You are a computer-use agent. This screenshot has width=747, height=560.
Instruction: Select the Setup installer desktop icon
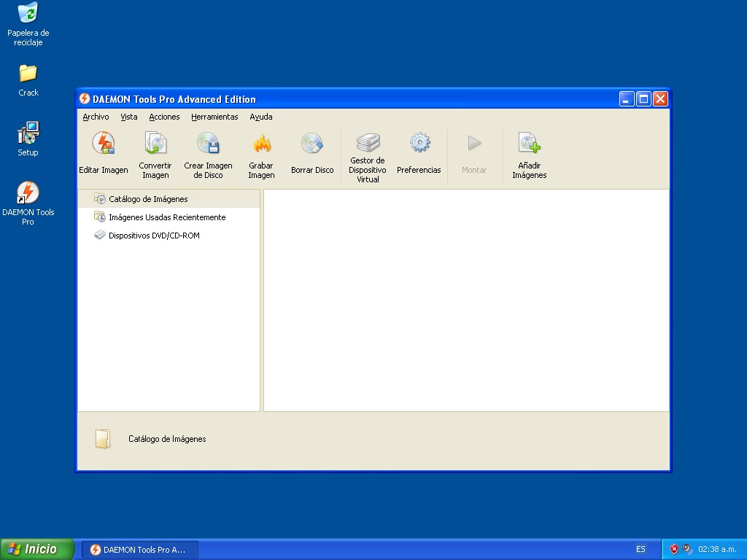pyautogui.click(x=28, y=139)
